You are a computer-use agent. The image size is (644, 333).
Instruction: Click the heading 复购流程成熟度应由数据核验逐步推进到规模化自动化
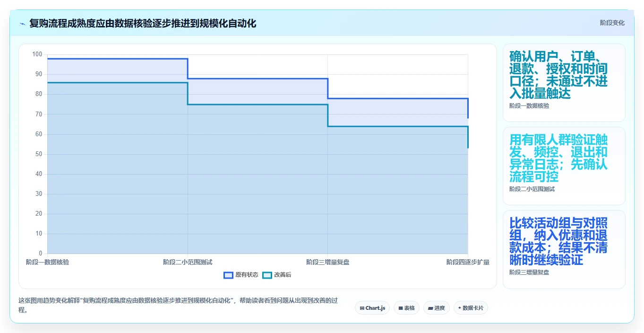click(143, 23)
